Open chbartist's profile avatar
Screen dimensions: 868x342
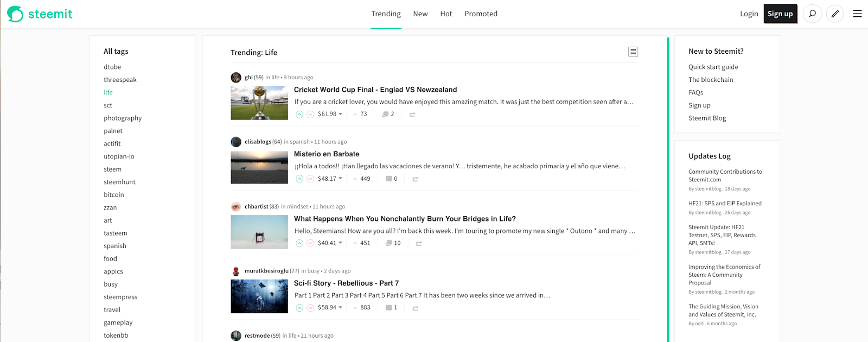coord(236,206)
